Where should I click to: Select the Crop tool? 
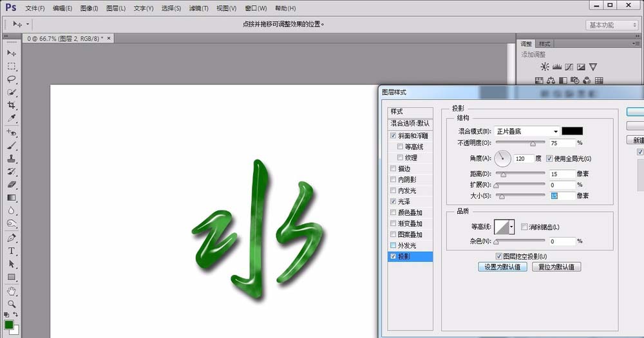click(x=12, y=106)
